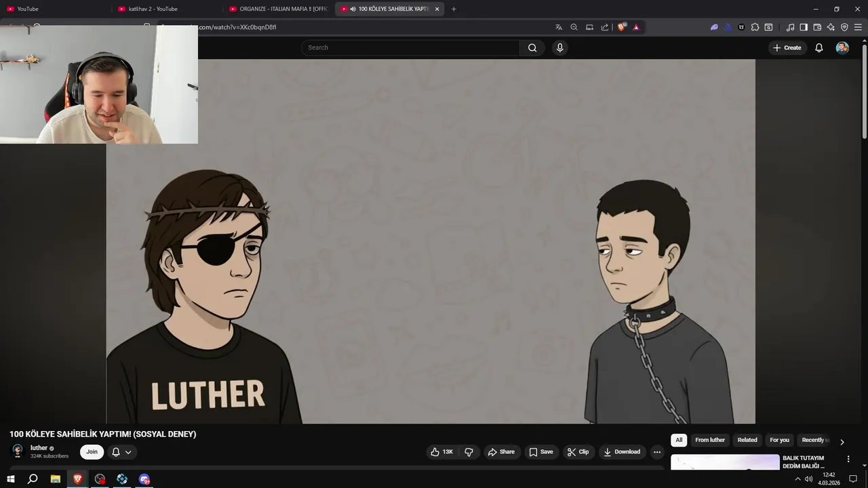
Task: Show more filter chips with right arrow
Action: coord(842,442)
